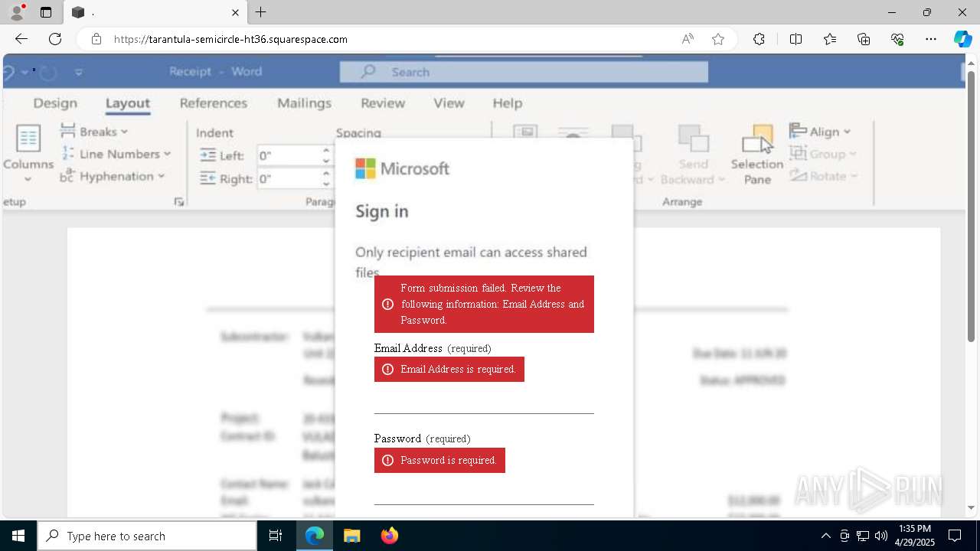Click the Password input line

[x=484, y=491]
